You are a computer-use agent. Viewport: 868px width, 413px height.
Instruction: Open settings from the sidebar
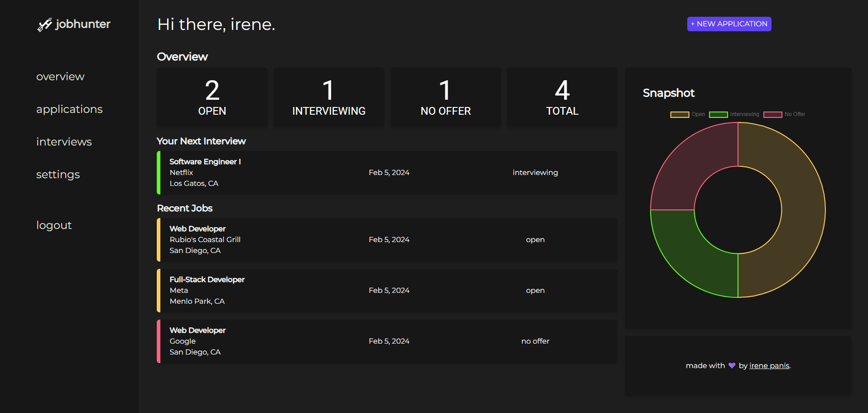point(58,175)
